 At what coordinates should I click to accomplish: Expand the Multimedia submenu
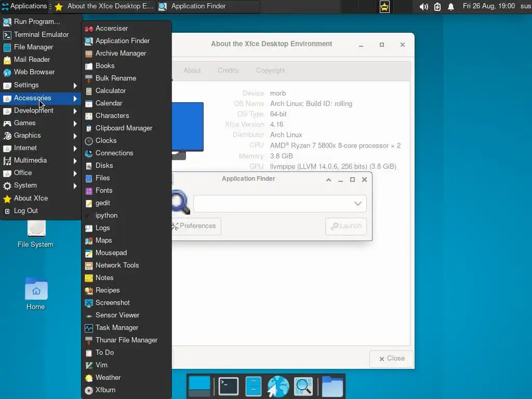click(41, 161)
